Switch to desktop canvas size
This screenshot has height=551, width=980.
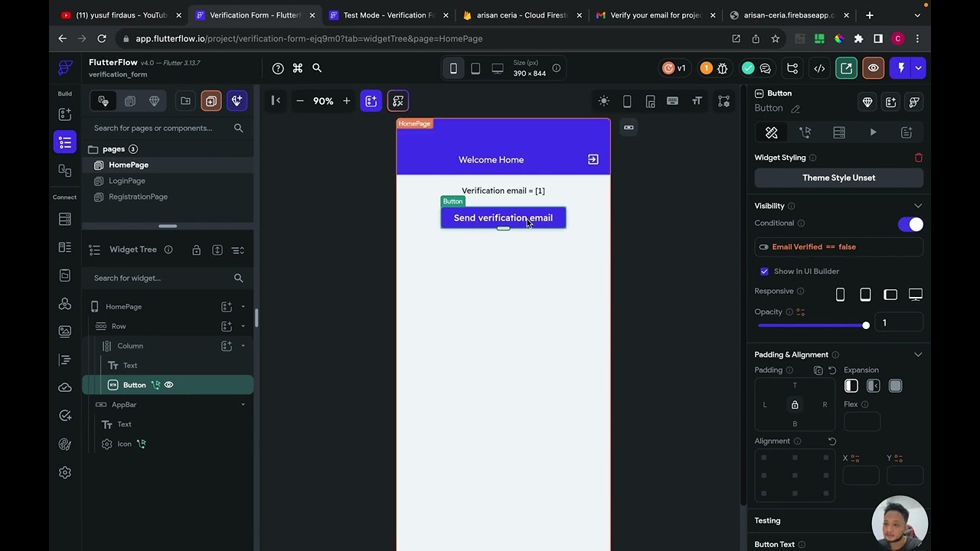point(498,69)
